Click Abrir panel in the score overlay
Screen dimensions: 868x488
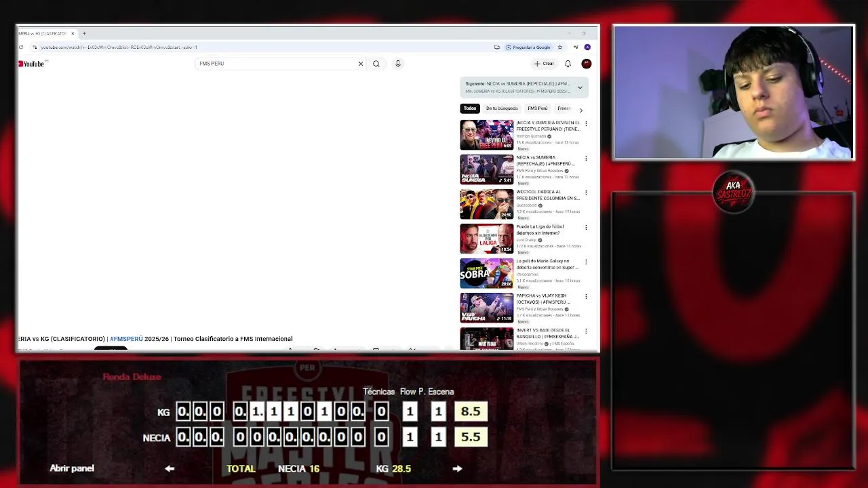(72, 468)
